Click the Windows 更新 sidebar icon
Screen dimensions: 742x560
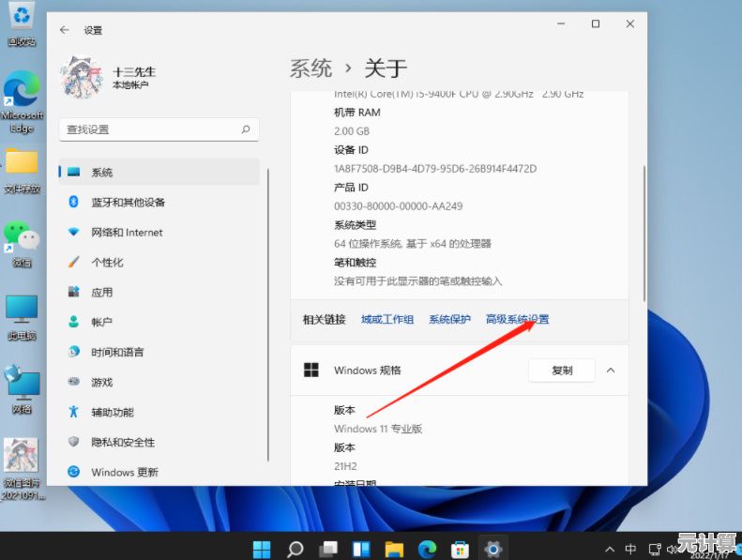coord(74,472)
